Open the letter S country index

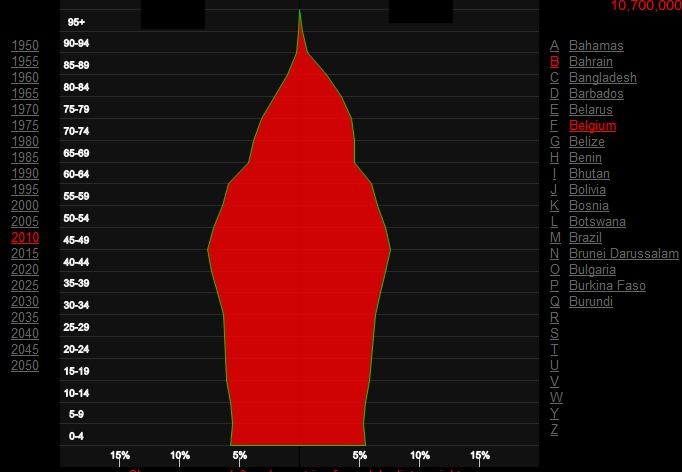[x=554, y=333]
